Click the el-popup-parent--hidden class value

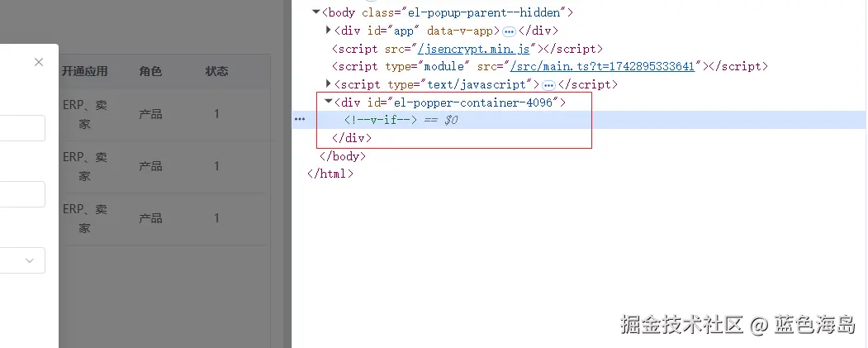pos(484,12)
